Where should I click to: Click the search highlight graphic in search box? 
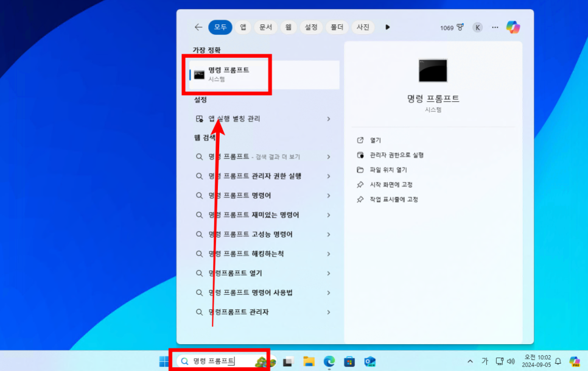coord(265,362)
